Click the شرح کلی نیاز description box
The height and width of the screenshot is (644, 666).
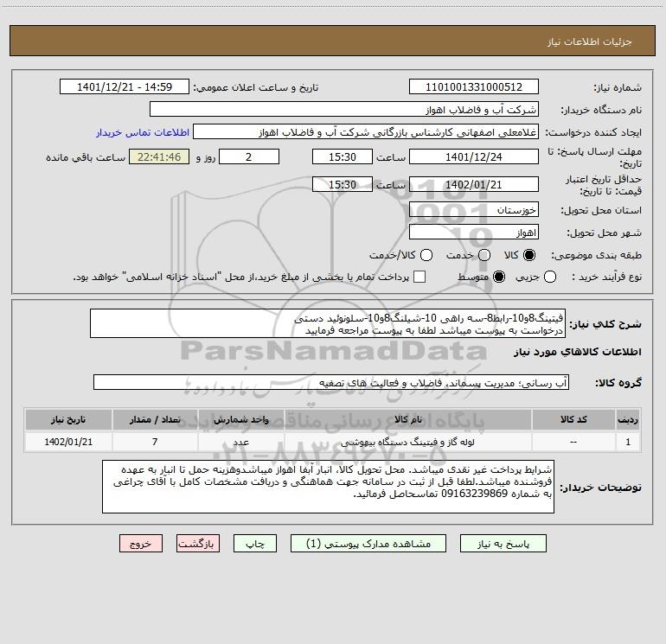click(328, 324)
